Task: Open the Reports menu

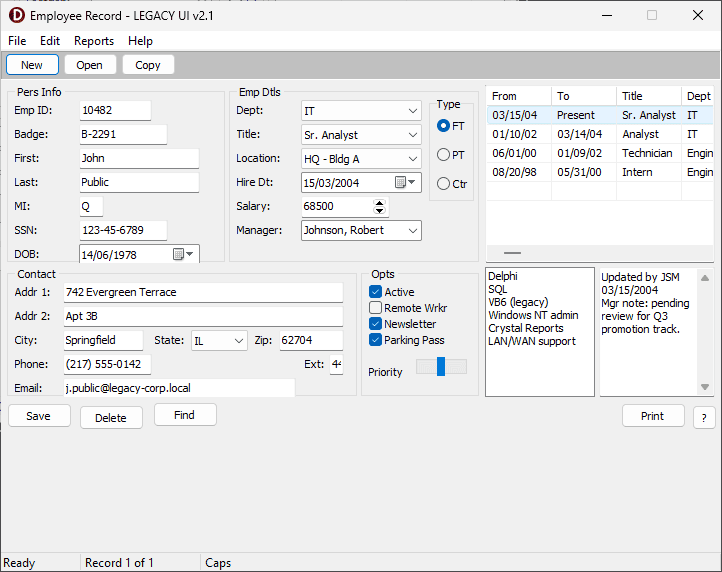Action: (x=94, y=41)
